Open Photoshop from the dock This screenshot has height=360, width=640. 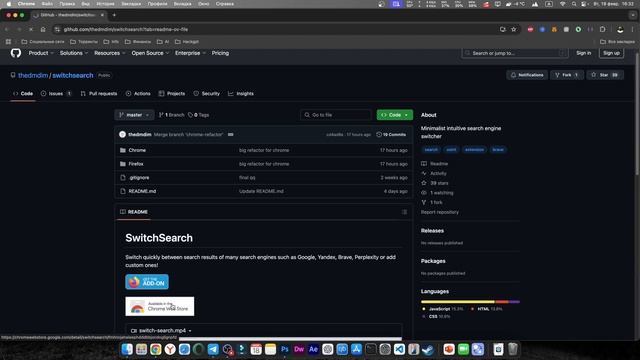284,349
